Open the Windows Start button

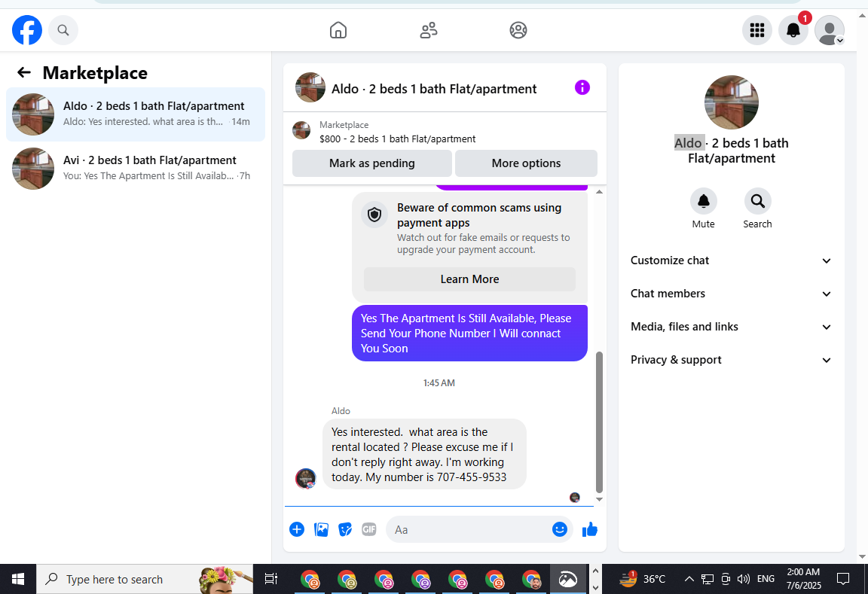click(x=18, y=579)
